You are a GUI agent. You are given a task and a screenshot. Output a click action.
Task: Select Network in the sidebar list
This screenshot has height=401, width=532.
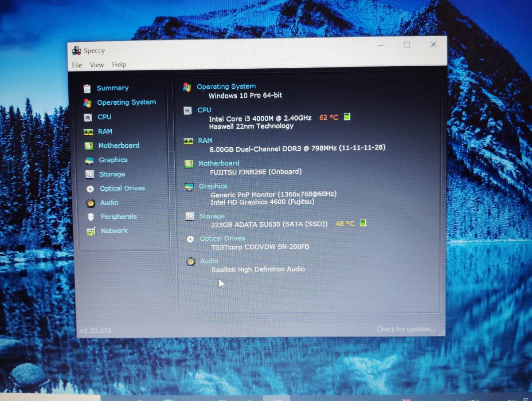(114, 231)
